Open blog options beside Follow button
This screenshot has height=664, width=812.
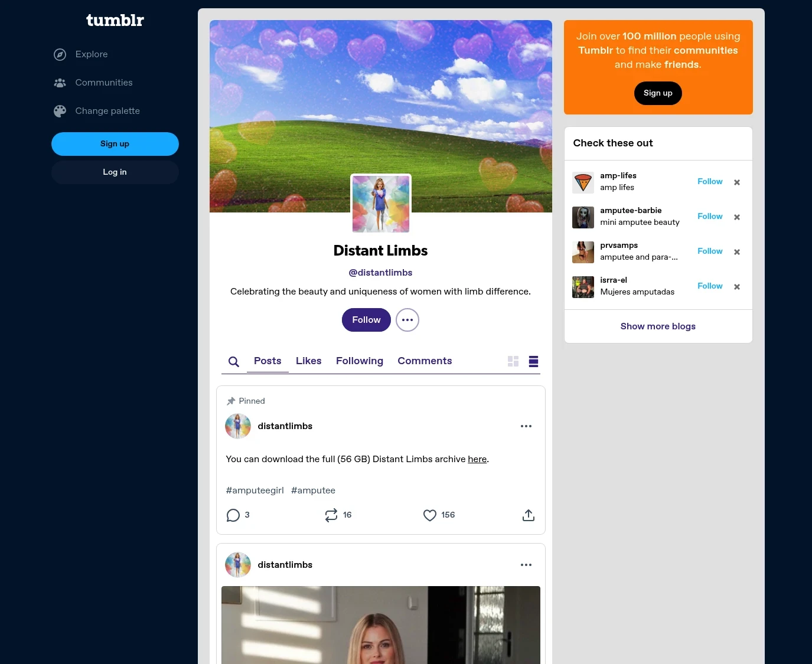(x=407, y=320)
